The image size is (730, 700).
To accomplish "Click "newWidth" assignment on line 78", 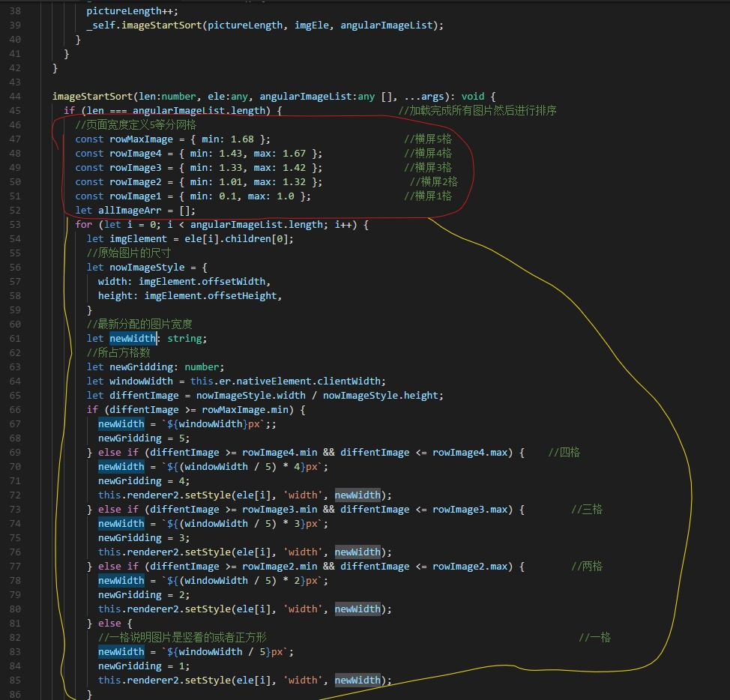I will 121,580.
